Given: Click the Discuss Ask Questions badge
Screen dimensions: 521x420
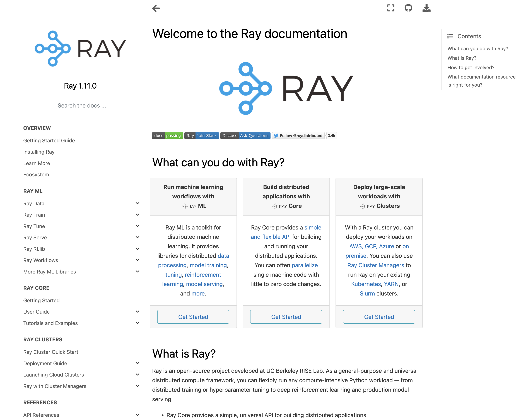Looking at the screenshot, I should click(245, 135).
